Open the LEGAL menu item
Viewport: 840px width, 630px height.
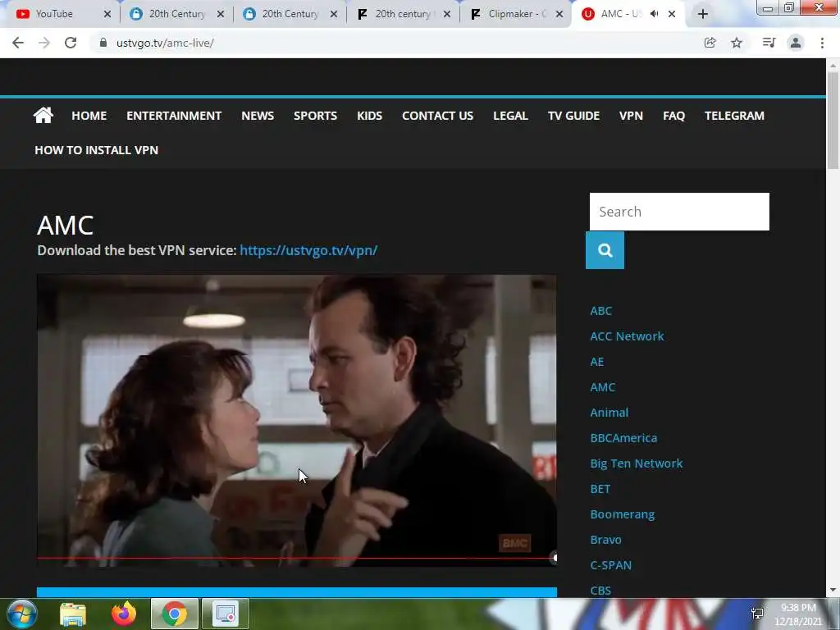[510, 116]
